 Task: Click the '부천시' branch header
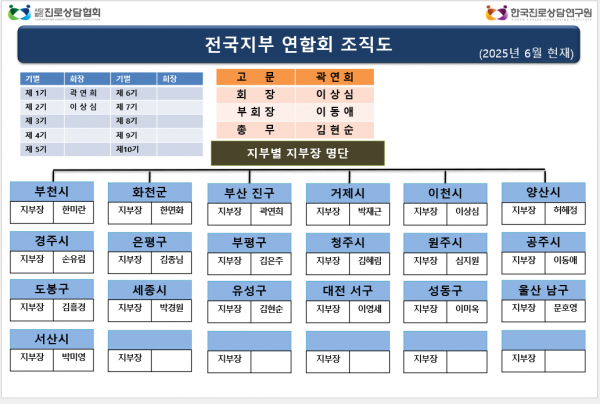tap(52, 191)
